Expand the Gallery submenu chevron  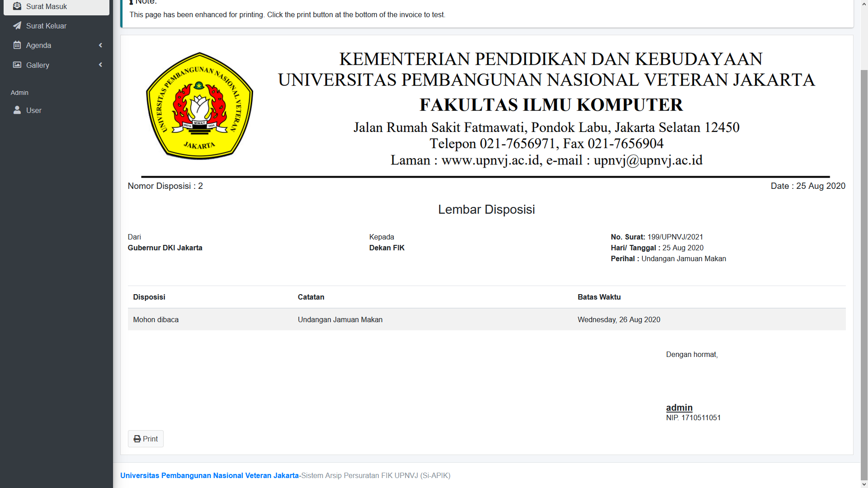coord(100,65)
